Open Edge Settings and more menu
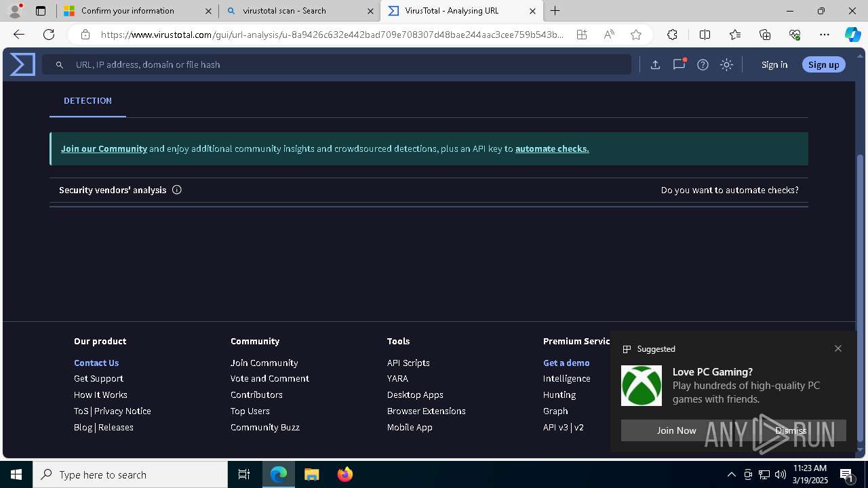Image resolution: width=868 pixels, height=488 pixels. [825, 35]
